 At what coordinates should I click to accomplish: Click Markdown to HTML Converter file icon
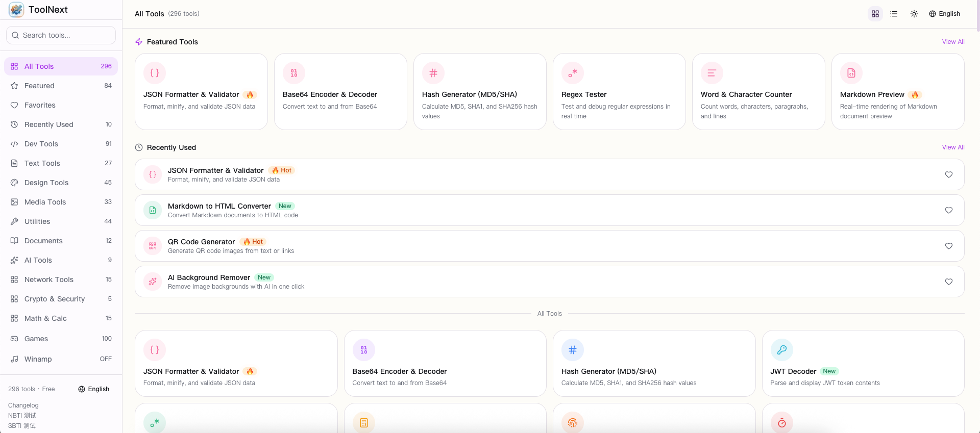[x=153, y=210]
